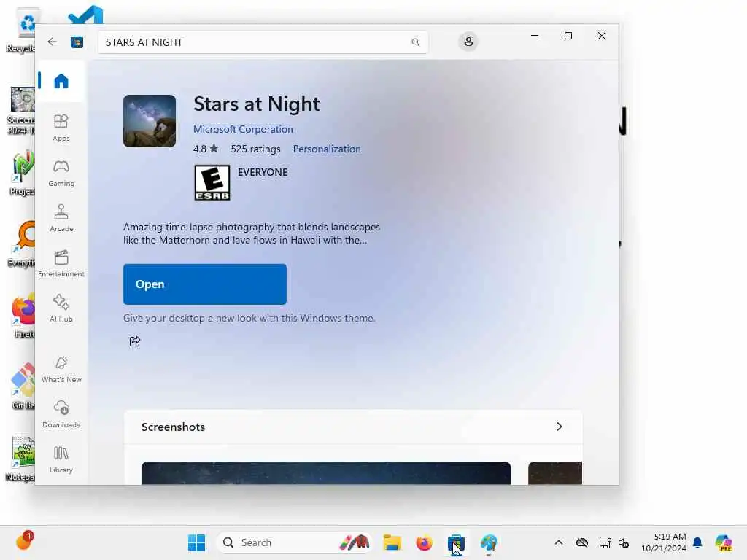Image resolution: width=747 pixels, height=560 pixels.
Task: Click the 525 ratings text
Action: point(256,149)
